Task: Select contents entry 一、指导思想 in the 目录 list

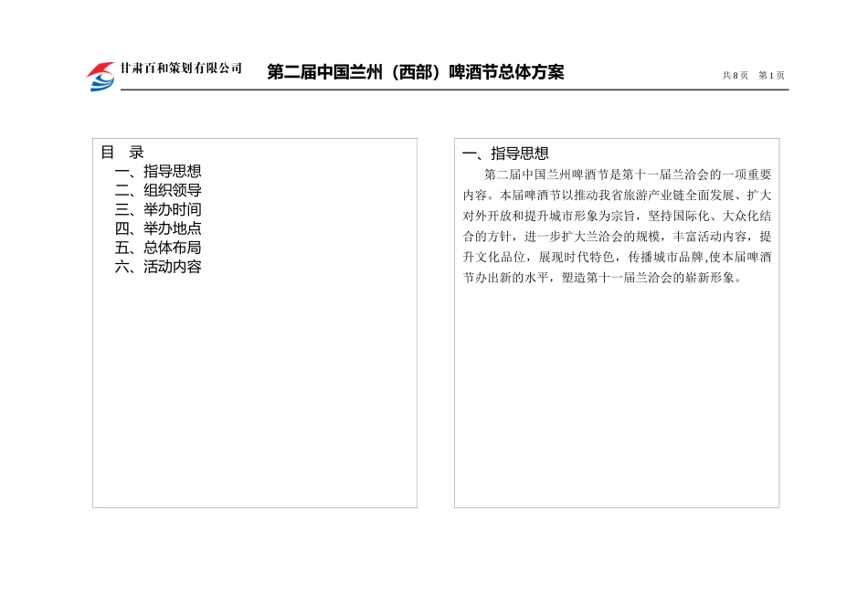Action: pos(158,171)
